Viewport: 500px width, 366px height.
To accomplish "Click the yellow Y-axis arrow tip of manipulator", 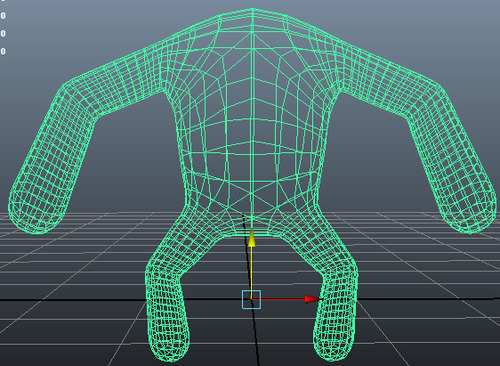I will click(x=252, y=238).
